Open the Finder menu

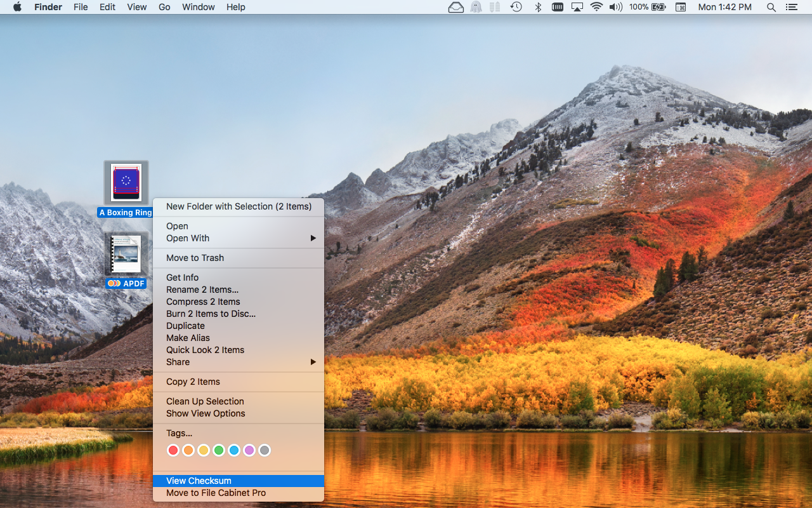point(47,7)
